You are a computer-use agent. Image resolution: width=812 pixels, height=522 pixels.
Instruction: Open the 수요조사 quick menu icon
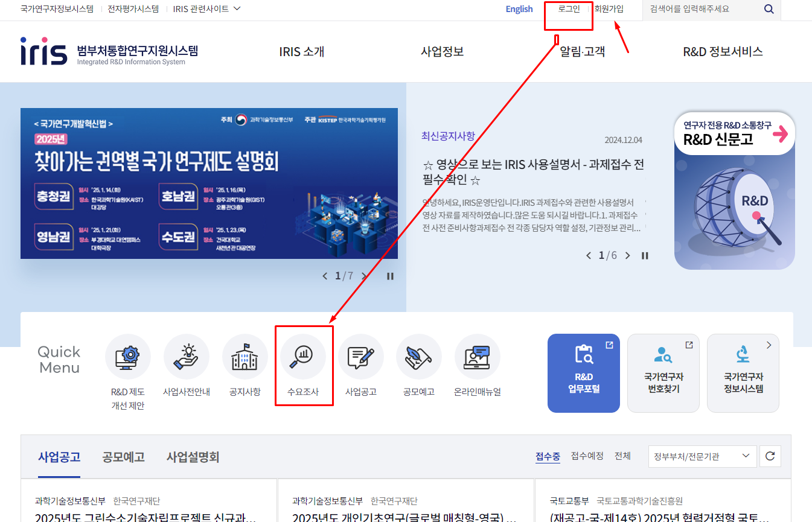303,357
